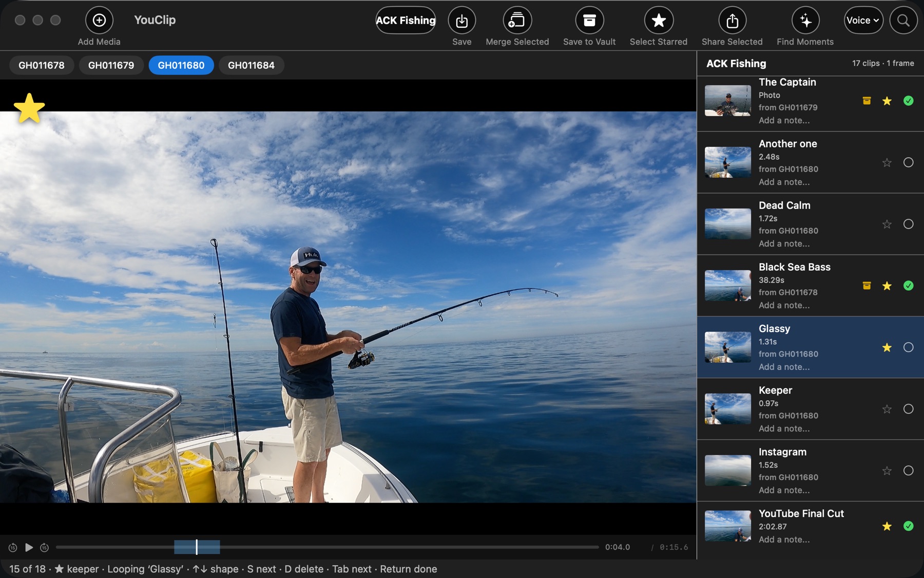This screenshot has height=578, width=924.
Task: Click the Instagram clip title
Action: pyautogui.click(x=782, y=452)
